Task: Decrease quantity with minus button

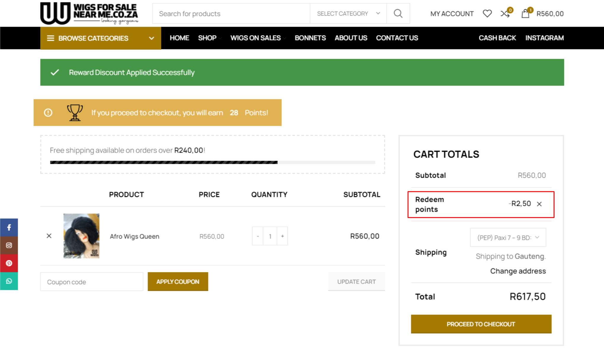Action: (x=258, y=236)
